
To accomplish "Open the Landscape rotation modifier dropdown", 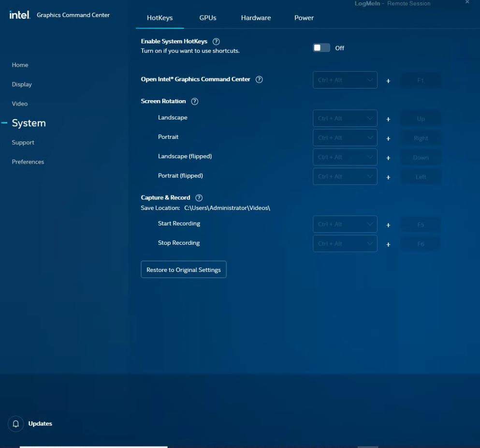I will tap(345, 118).
